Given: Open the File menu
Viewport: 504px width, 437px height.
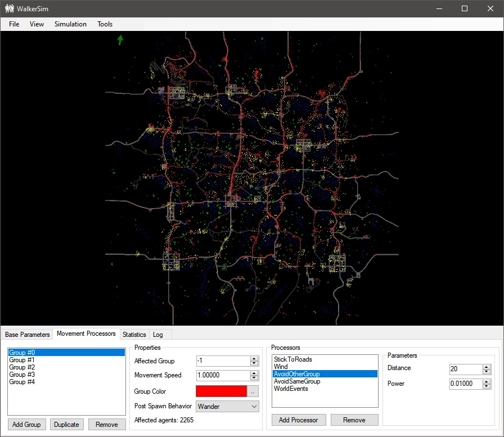Looking at the screenshot, I should (x=14, y=24).
